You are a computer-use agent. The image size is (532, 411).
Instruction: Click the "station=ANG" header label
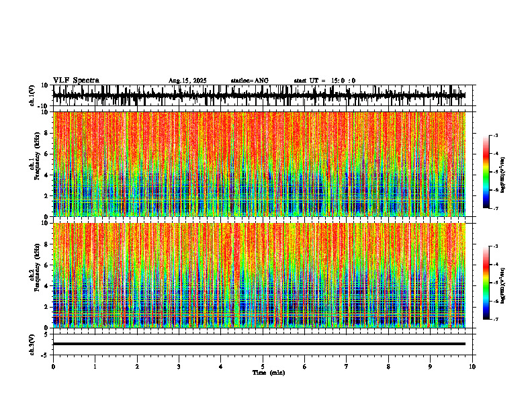[250, 81]
